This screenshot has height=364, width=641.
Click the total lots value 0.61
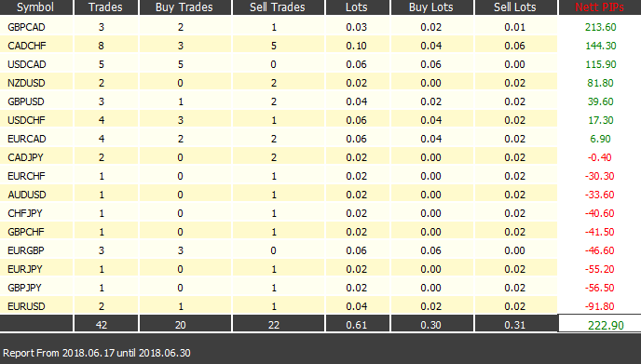(357, 325)
